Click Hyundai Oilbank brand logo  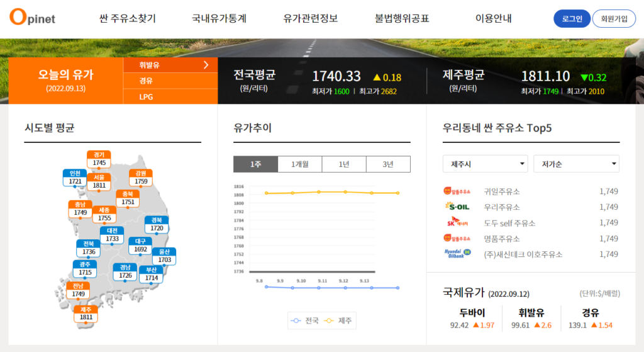(x=457, y=253)
